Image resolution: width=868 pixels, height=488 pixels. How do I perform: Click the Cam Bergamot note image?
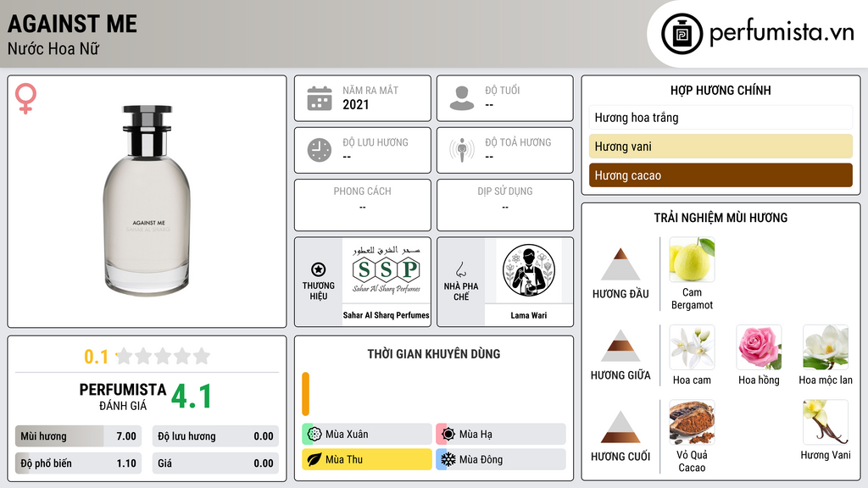[x=692, y=259]
